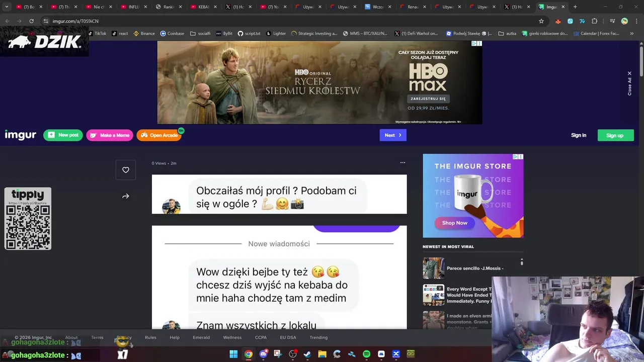Open the tab search dropdown arrow

[x=7, y=7]
